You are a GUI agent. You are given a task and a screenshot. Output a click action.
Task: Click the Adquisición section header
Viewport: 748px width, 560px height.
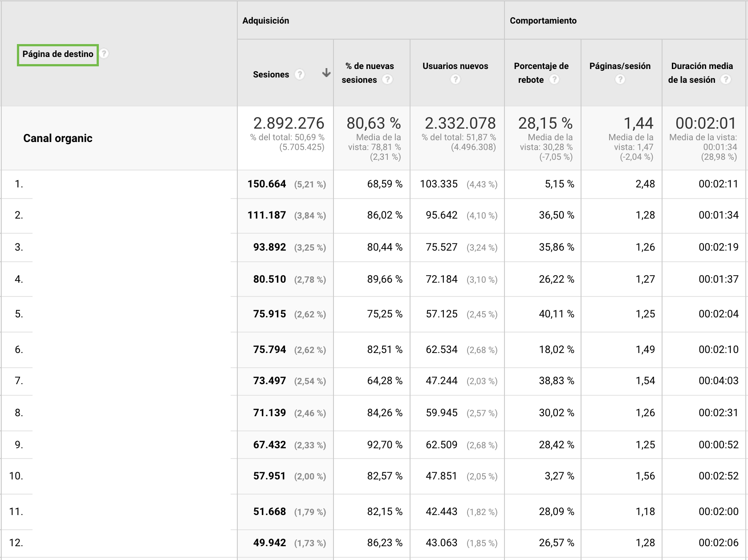coord(265,20)
